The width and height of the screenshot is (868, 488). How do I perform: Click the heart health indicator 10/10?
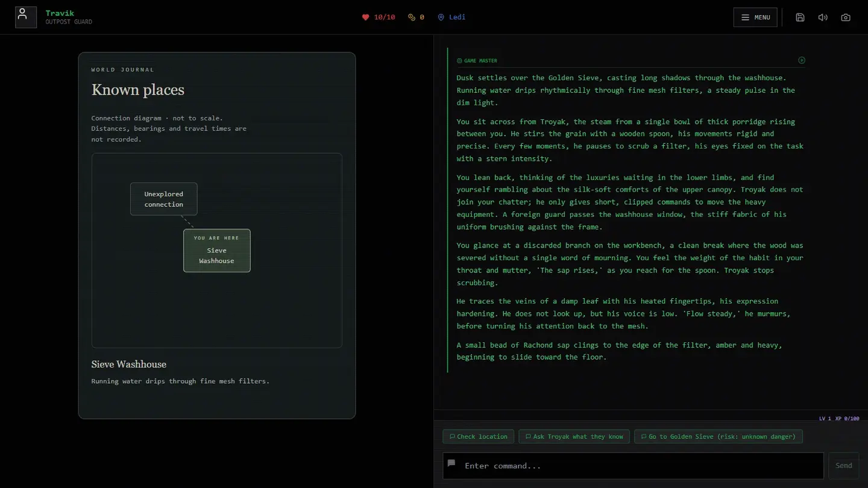(379, 17)
